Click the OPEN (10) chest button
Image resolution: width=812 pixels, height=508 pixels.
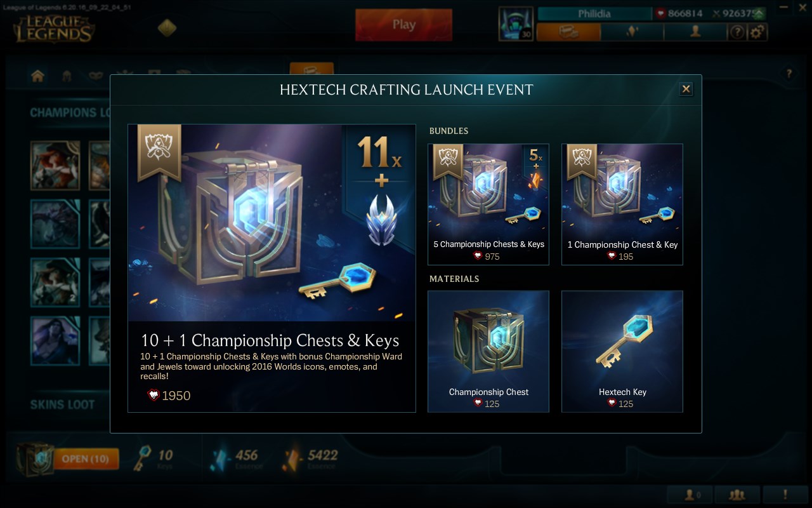[x=86, y=458]
